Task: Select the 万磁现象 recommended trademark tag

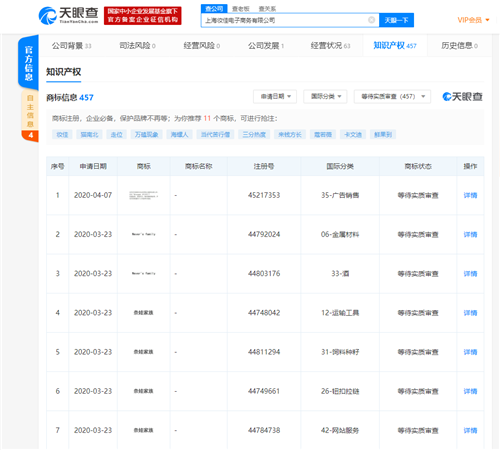Action: point(146,134)
